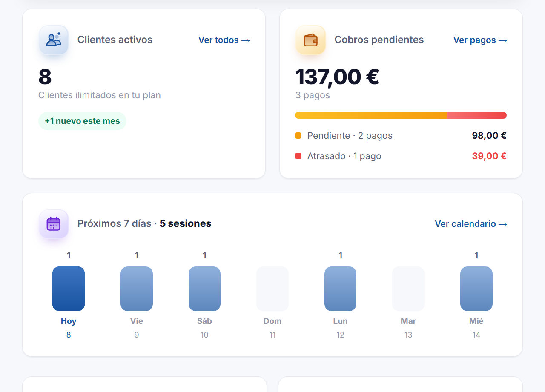Click the Dom day label

(272, 321)
